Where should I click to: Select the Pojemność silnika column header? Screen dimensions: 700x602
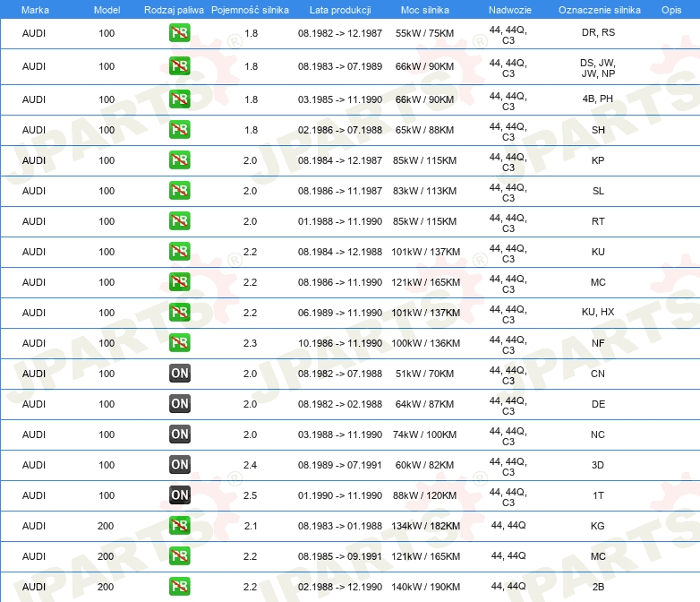coord(250,10)
